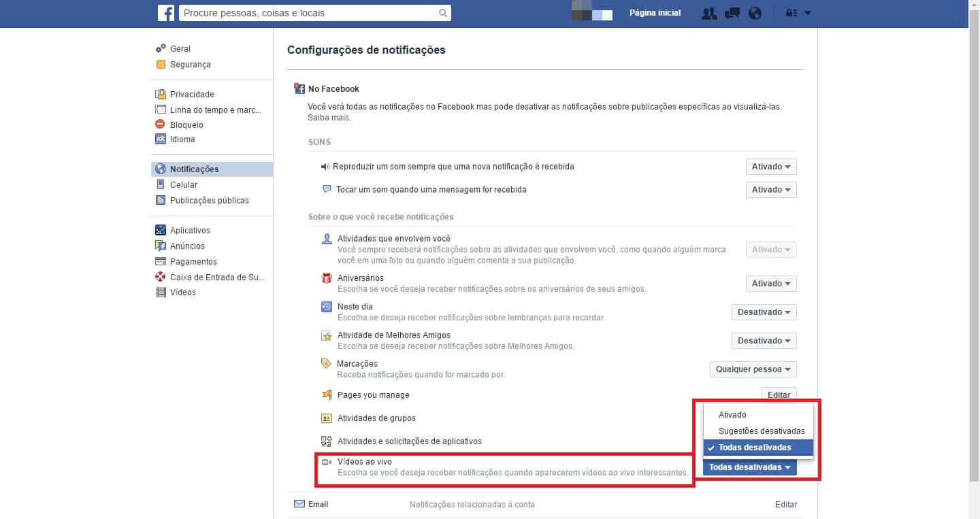The height and width of the screenshot is (519, 980).
Task: Open the account menu arrow in top bar
Action: click(808, 13)
